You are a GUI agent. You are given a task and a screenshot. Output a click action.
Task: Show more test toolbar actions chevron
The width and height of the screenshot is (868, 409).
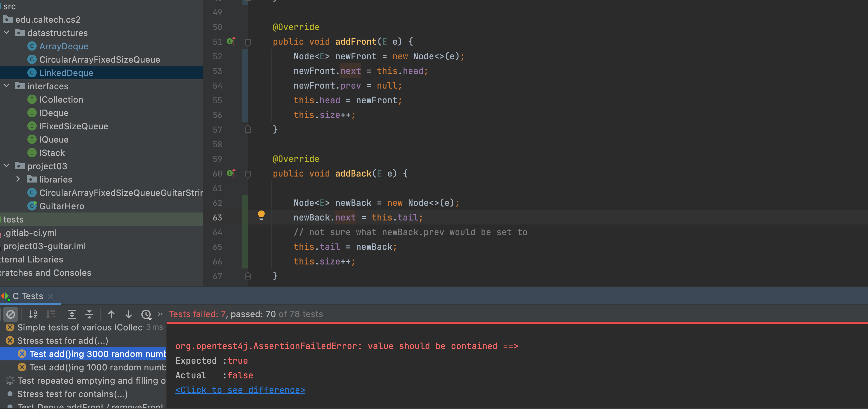point(160,314)
